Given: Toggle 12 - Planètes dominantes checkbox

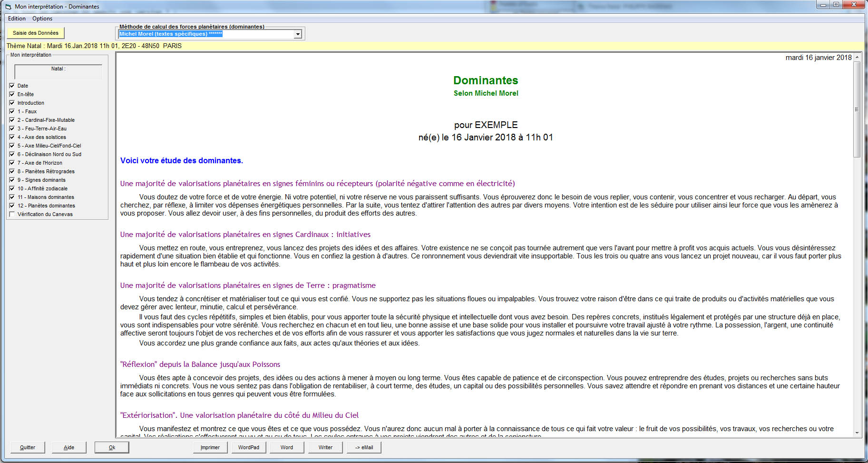Looking at the screenshot, I should tap(12, 206).
